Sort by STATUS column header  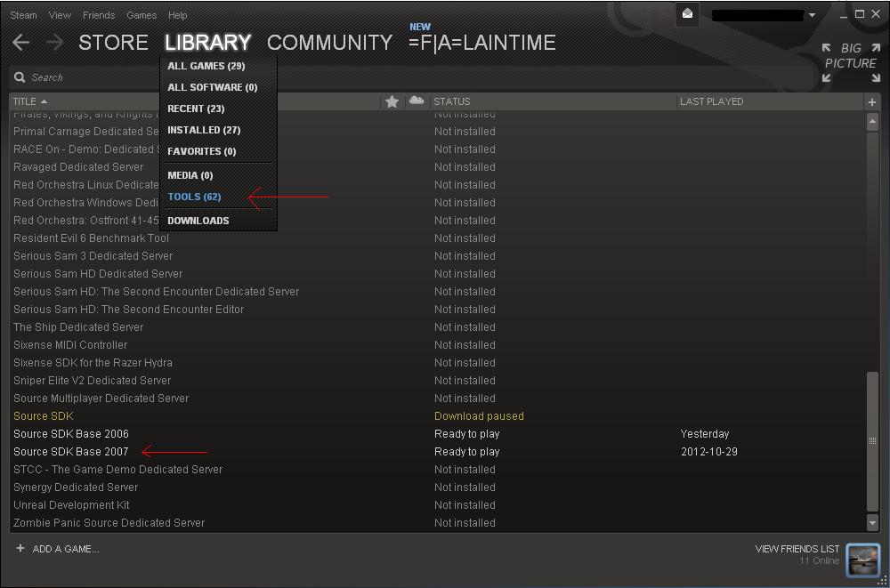tap(452, 101)
